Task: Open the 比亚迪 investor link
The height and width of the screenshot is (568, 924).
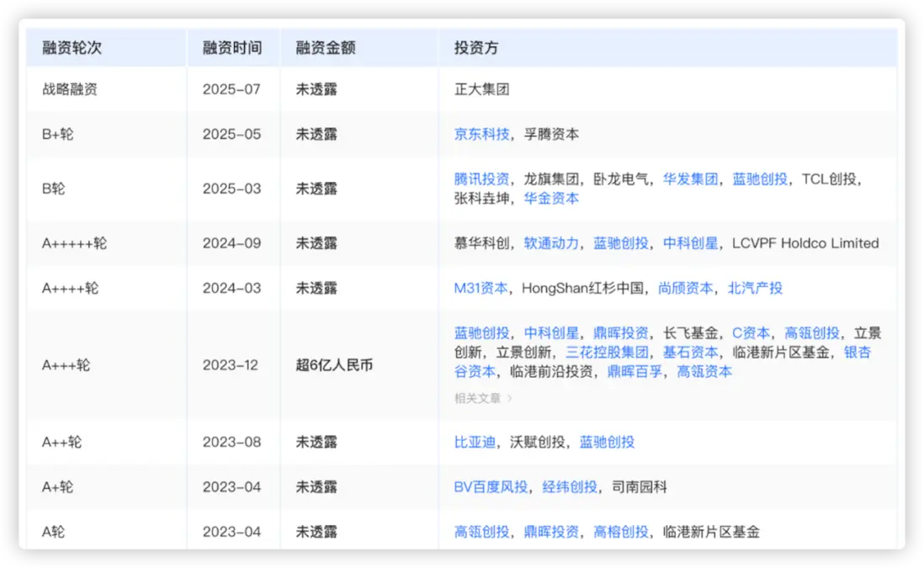Action: tap(475, 442)
